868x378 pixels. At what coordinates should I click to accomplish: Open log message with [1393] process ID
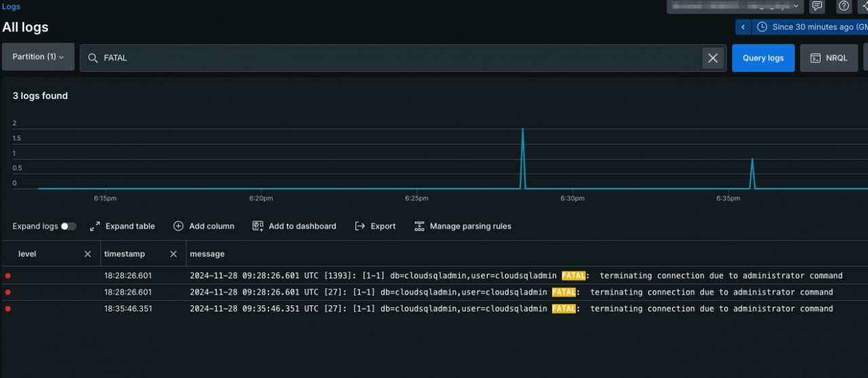click(516, 276)
